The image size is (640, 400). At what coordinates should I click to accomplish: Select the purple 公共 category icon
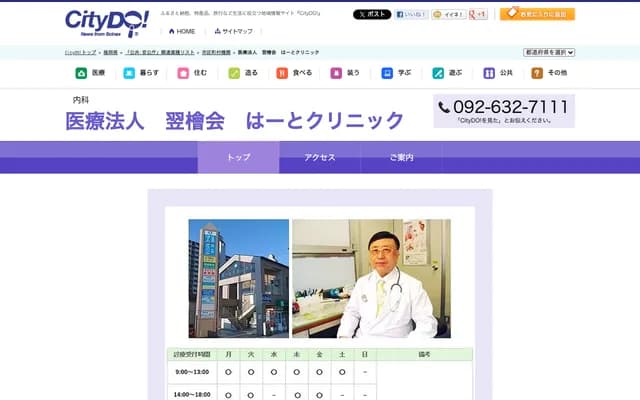click(489, 73)
